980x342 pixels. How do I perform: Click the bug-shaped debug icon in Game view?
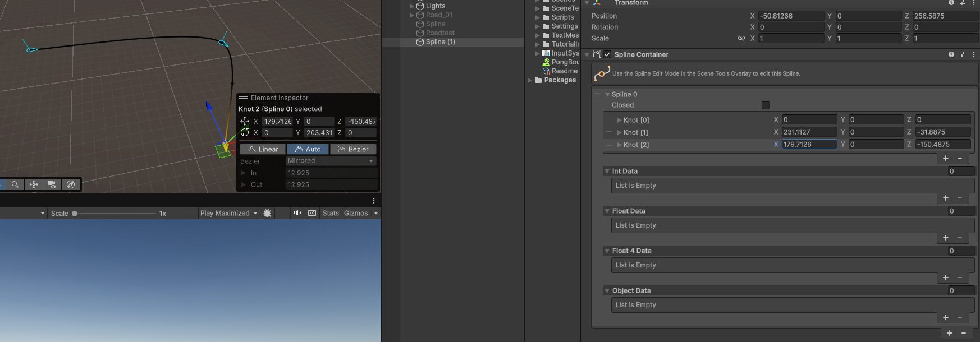pyautogui.click(x=267, y=213)
